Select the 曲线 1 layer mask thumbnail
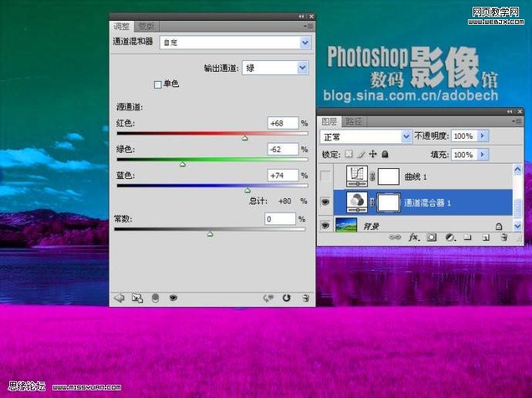 coord(389,177)
